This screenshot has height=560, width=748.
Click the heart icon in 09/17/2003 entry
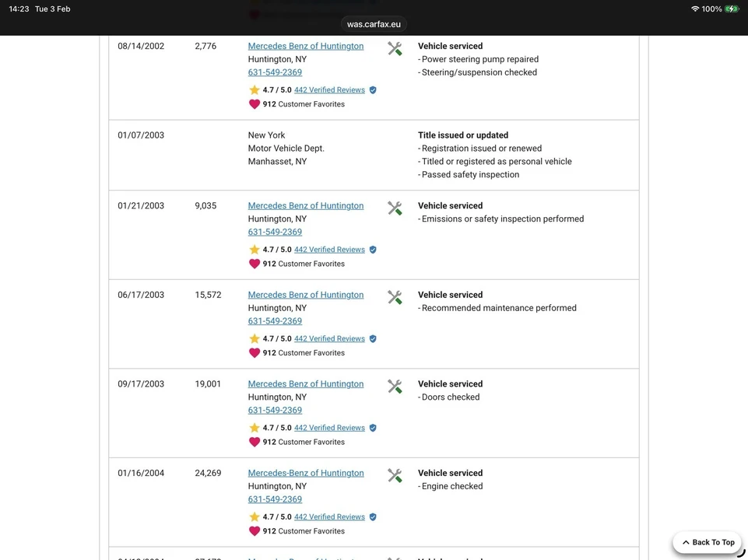[x=255, y=442]
